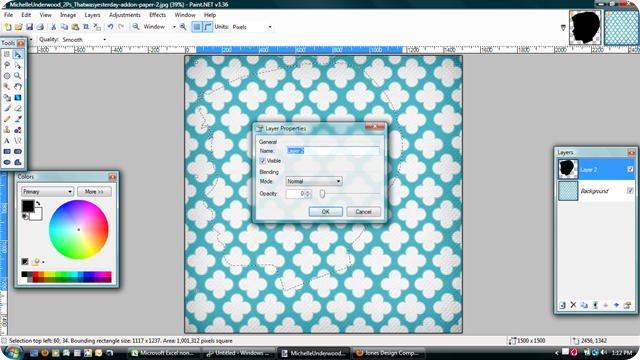Uncheck the Visible checkbox in Layer Properties
640x360 pixels.
(x=262, y=161)
